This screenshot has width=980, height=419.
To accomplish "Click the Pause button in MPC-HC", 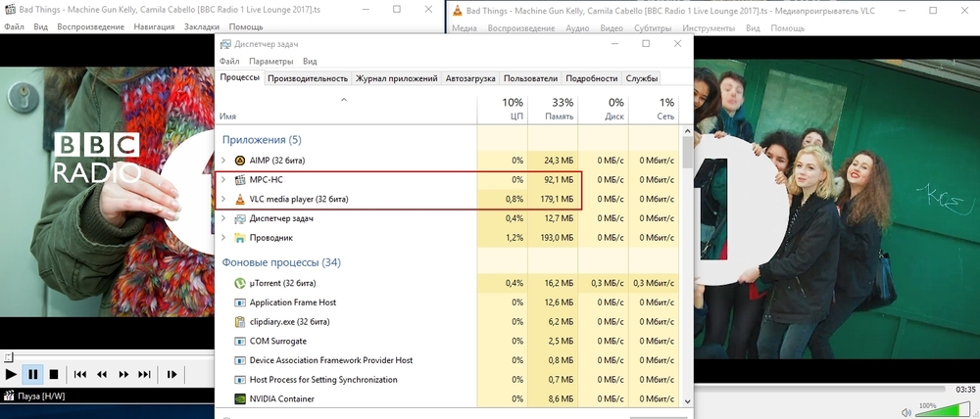I will pyautogui.click(x=32, y=374).
